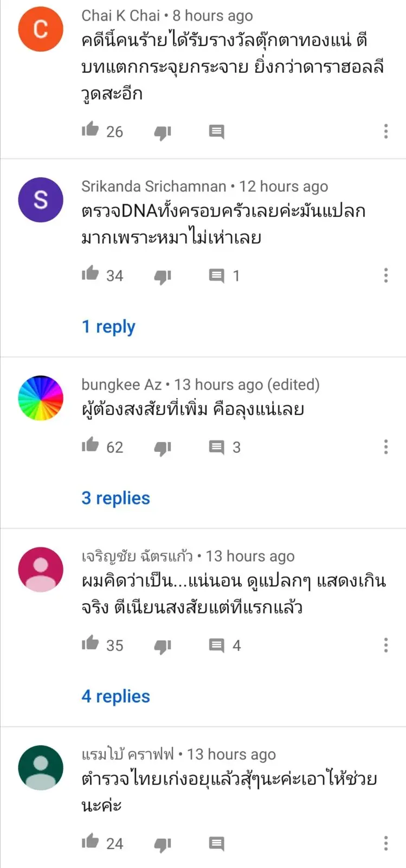Like Srikanda Srichamnan's comment
The image size is (406, 868).
(x=90, y=274)
